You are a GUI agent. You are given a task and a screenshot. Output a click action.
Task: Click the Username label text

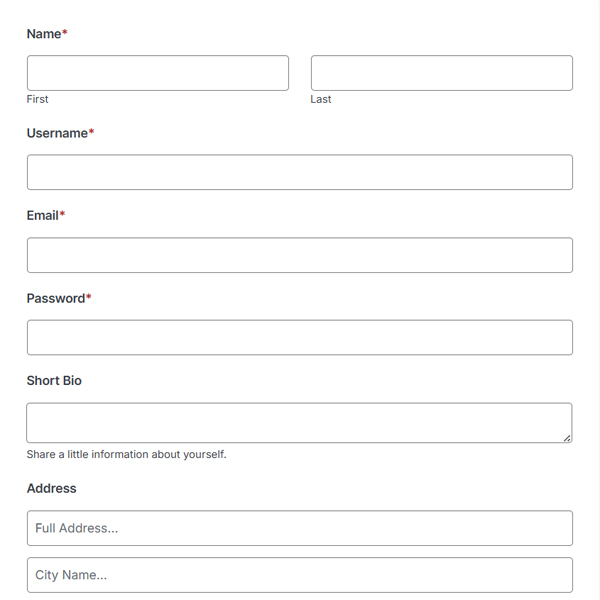57,133
